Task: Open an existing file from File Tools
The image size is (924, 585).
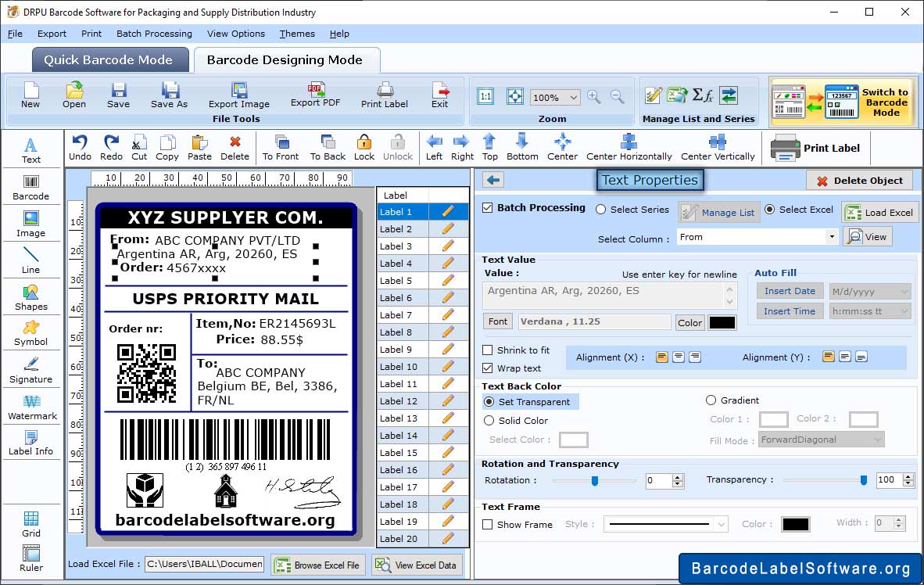Action: (x=74, y=95)
